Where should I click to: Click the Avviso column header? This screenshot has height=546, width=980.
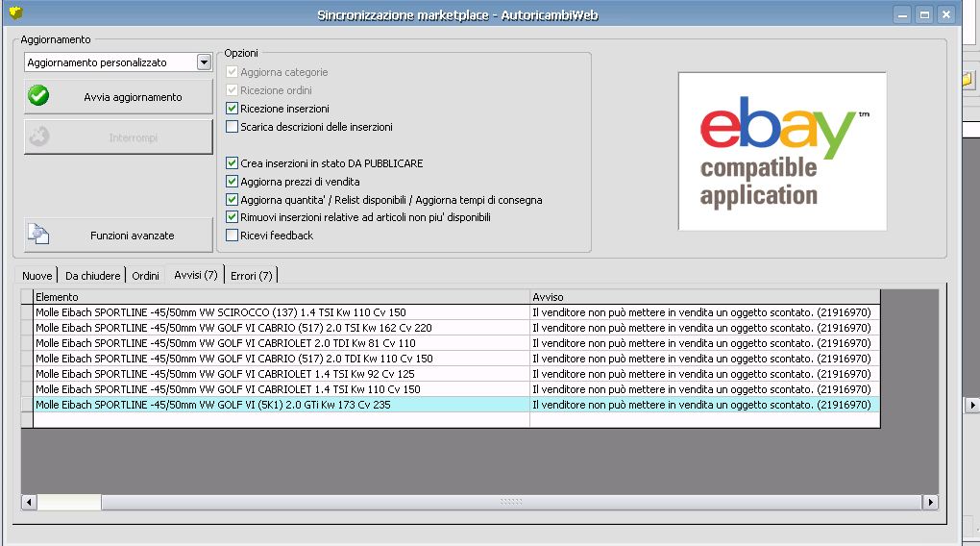[x=705, y=297]
